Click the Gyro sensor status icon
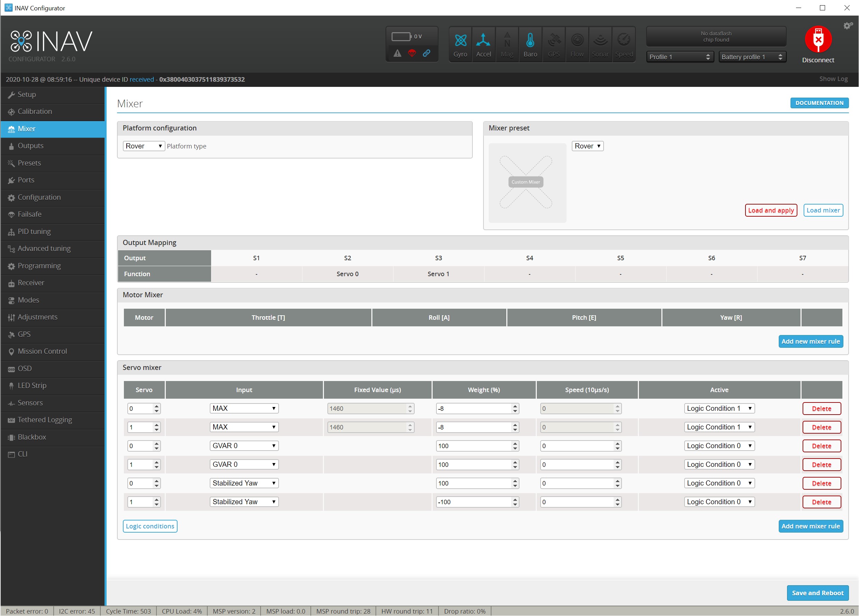859x616 pixels. click(x=460, y=41)
